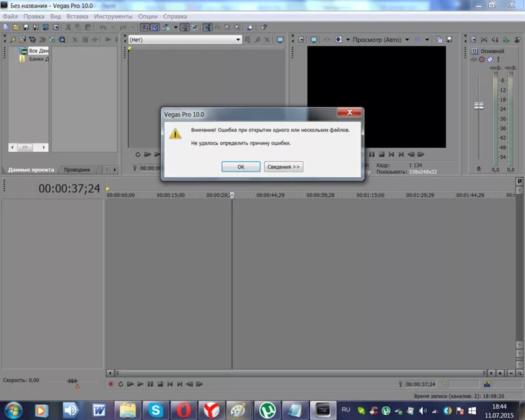Click the Сведения >> details button
Image resolution: width=525 pixels, height=420 pixels.
click(283, 167)
